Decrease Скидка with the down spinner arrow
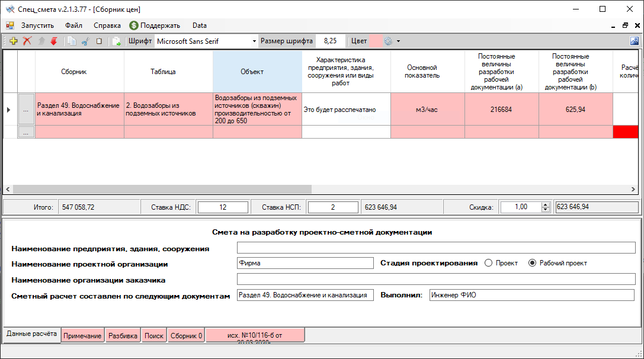The height and width of the screenshot is (359, 644). [x=546, y=210]
